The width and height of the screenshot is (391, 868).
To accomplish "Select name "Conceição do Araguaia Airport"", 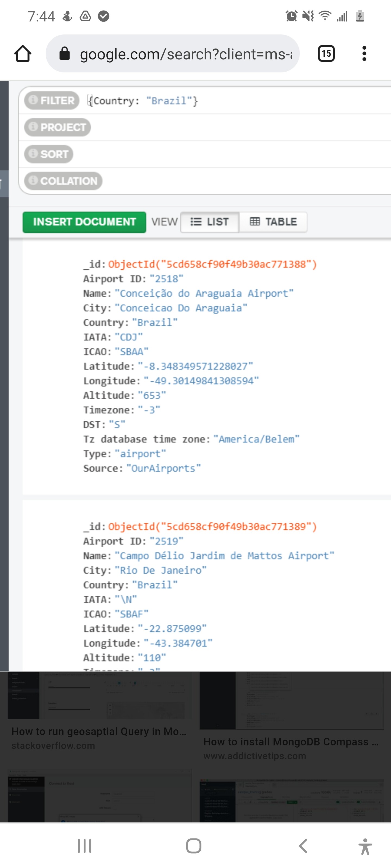I will pyautogui.click(x=204, y=293).
